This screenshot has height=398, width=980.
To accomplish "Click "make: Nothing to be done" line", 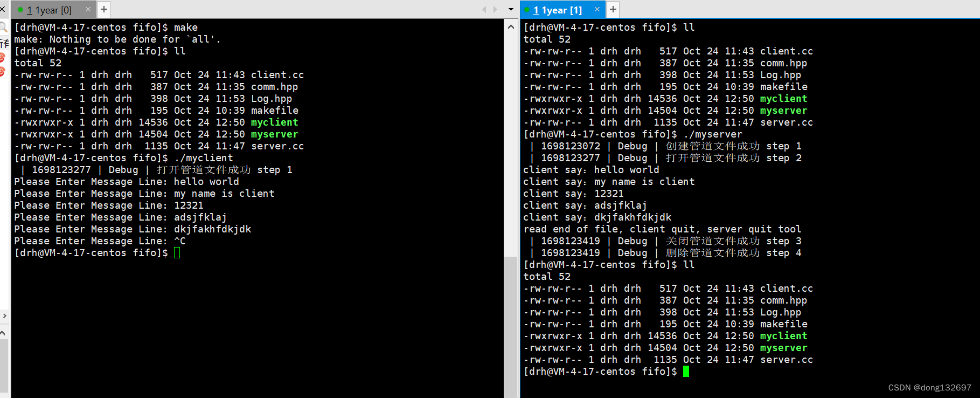I will [x=117, y=39].
